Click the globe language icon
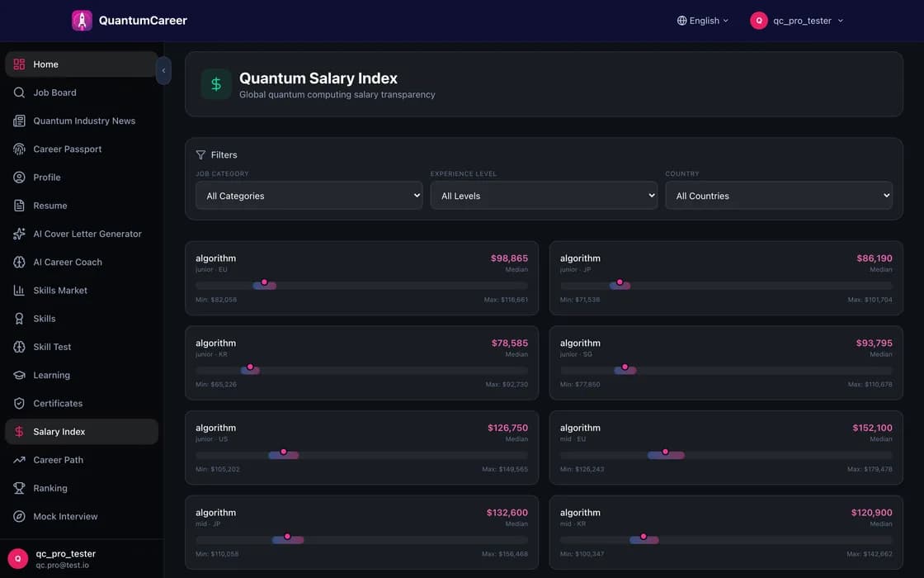The height and width of the screenshot is (578, 924). click(x=681, y=21)
